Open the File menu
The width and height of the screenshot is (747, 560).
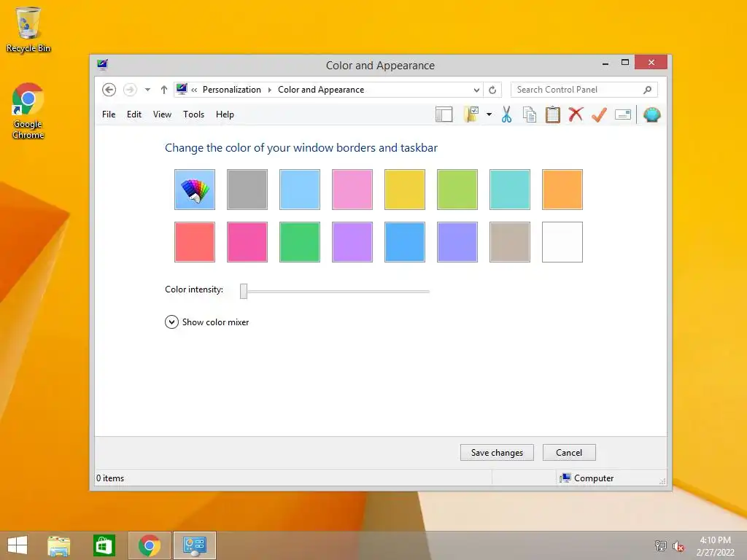coord(109,114)
